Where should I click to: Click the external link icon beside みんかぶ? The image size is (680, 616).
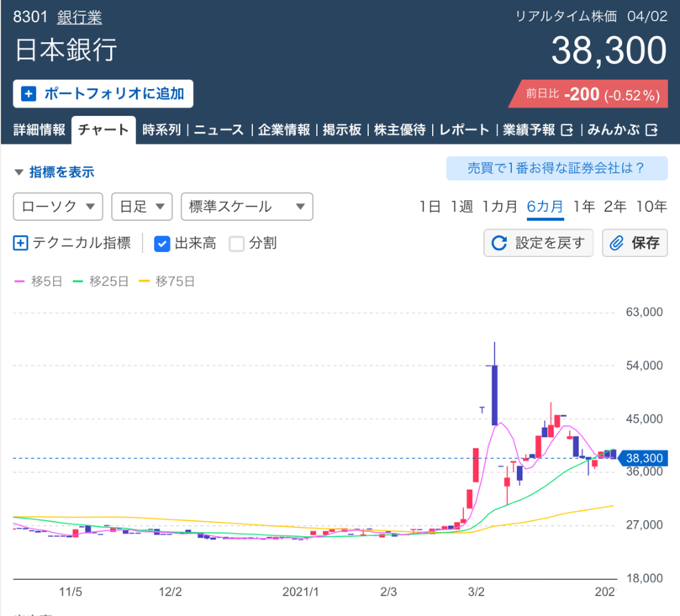click(651, 130)
